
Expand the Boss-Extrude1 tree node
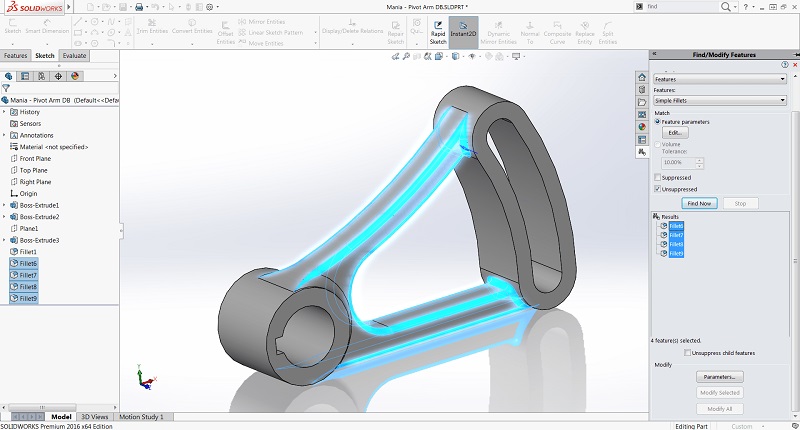(x=4, y=205)
